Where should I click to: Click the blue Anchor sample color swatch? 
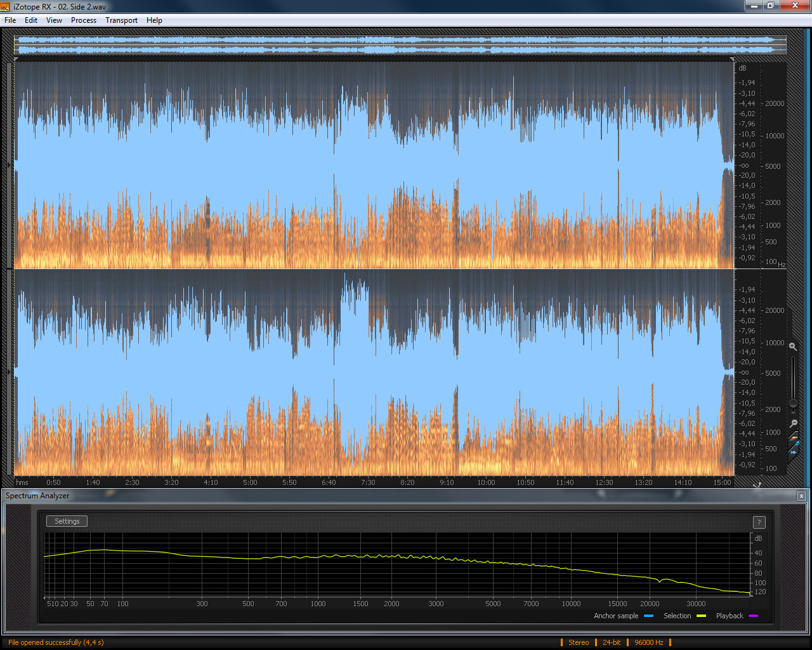click(648, 616)
